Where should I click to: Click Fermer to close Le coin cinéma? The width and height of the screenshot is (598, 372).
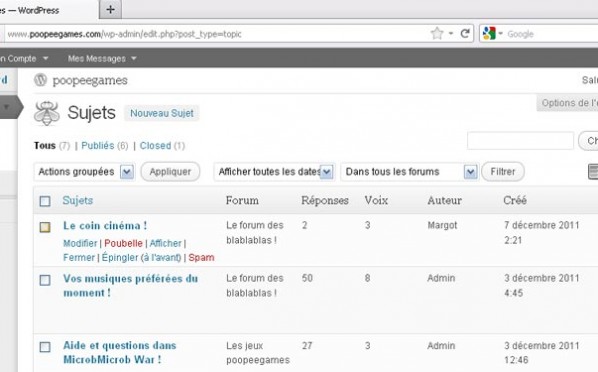[x=79, y=258]
